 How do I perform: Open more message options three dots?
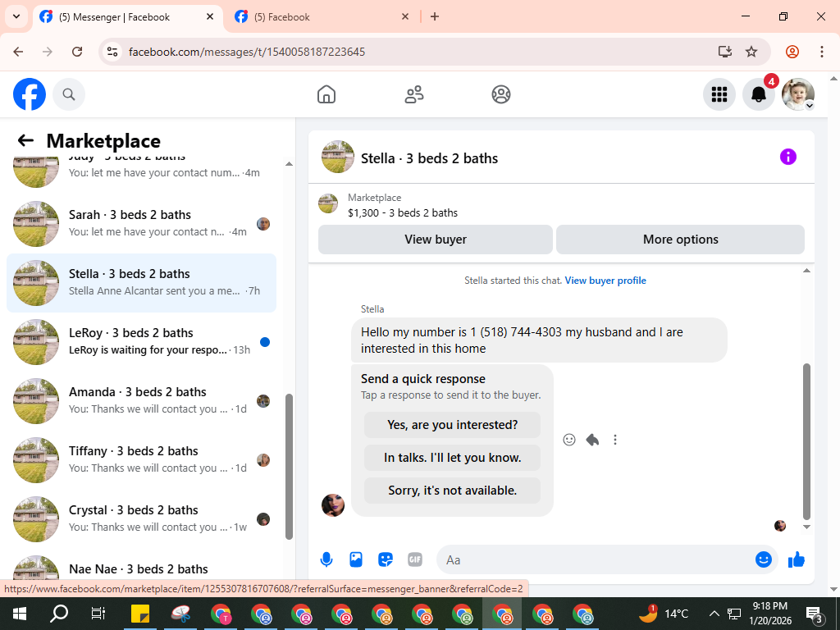[615, 440]
